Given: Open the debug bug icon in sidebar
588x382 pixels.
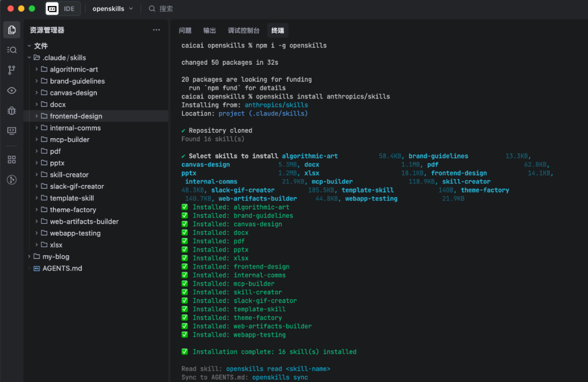Looking at the screenshot, I should (x=11, y=110).
